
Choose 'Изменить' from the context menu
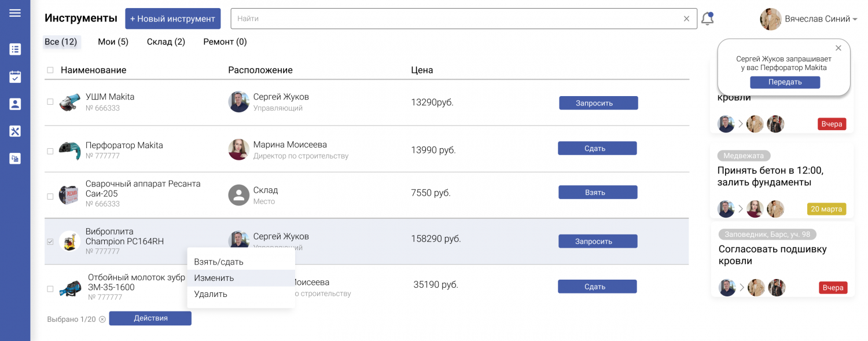(214, 278)
